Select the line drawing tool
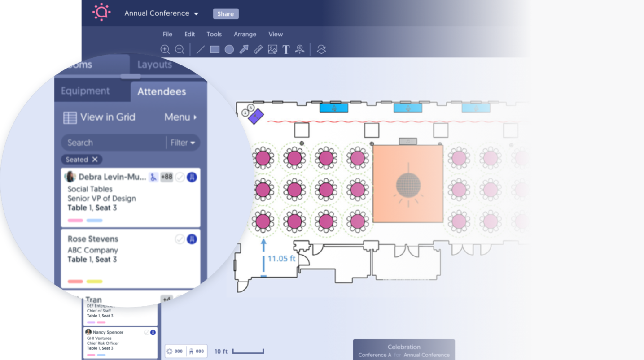 point(201,49)
